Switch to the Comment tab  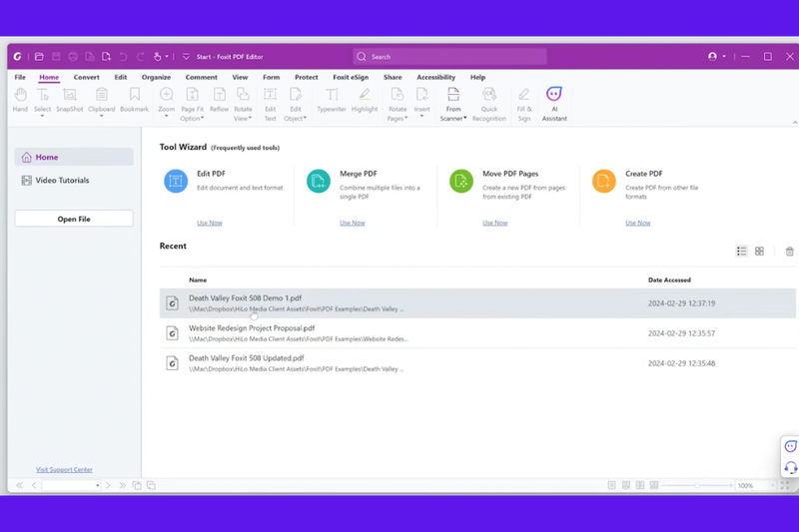pyautogui.click(x=202, y=78)
